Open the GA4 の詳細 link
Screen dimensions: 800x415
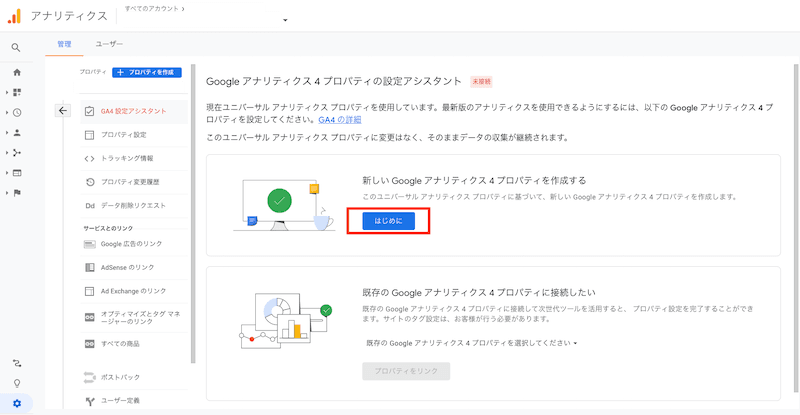pyautogui.click(x=339, y=120)
